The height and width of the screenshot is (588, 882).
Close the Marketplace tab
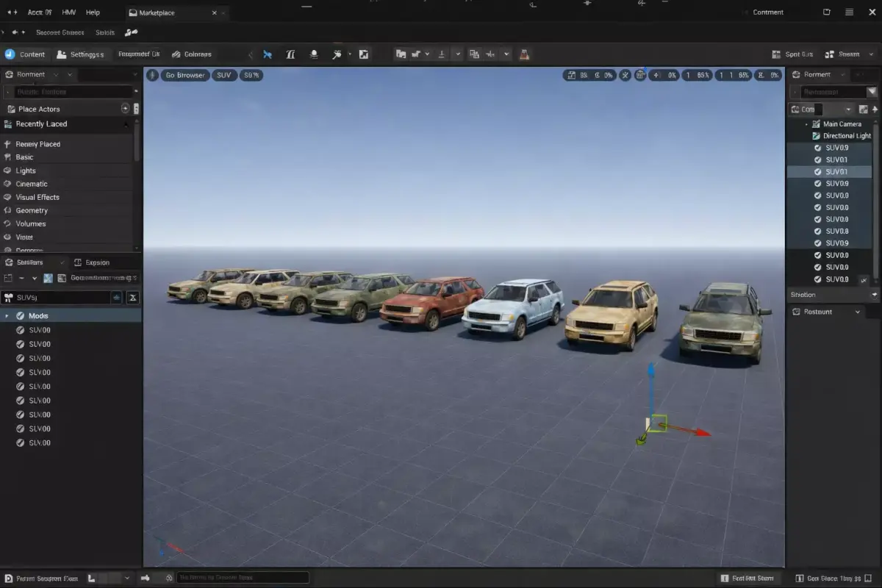[x=215, y=12]
